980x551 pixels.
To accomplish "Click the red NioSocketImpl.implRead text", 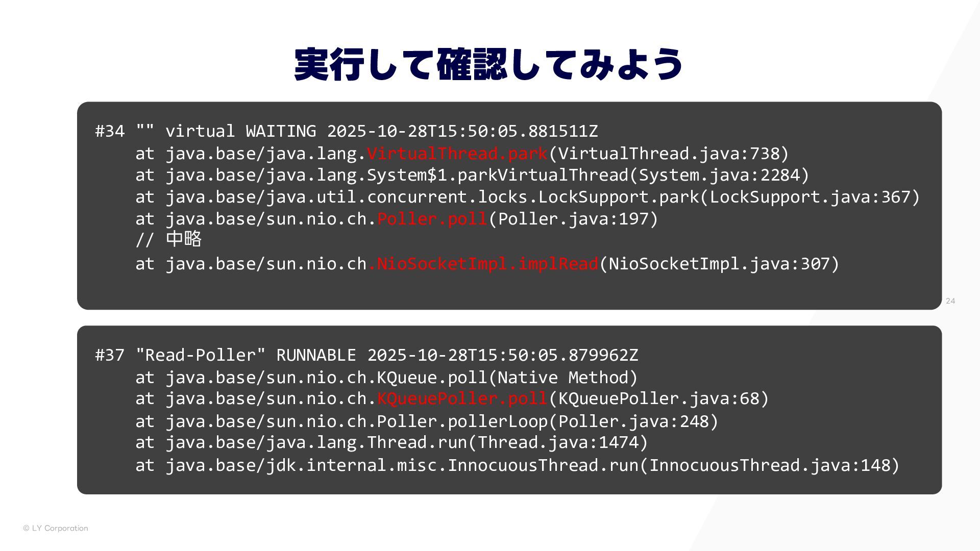I will click(x=483, y=264).
